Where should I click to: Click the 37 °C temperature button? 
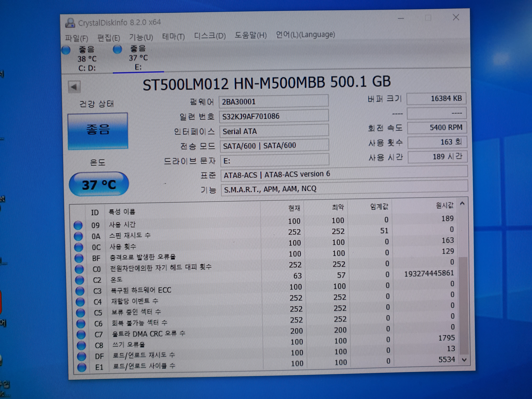[99, 184]
